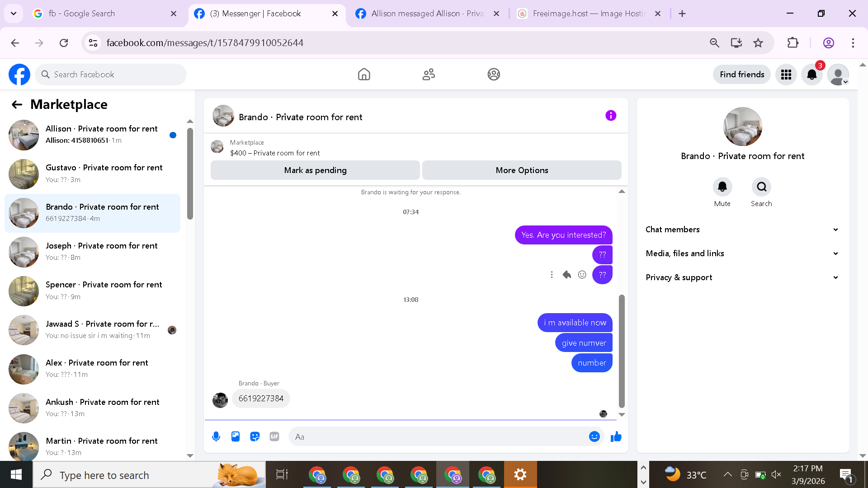Image resolution: width=868 pixels, height=488 pixels.
Task: Click the voice clip microphone icon
Action: tap(216, 436)
